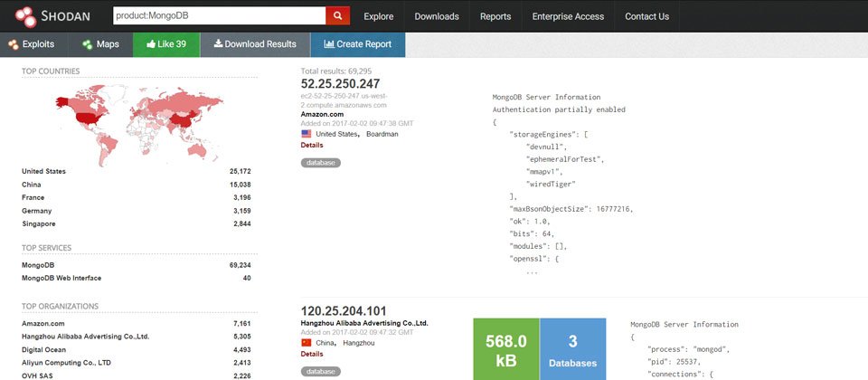This screenshot has width=868, height=380.
Task: Click the green 568.0 kB tile
Action: click(x=506, y=349)
